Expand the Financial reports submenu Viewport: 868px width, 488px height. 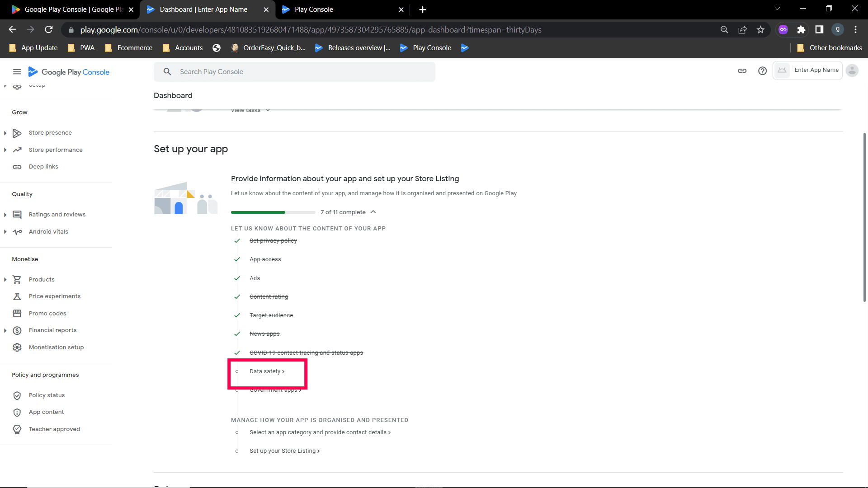5,330
